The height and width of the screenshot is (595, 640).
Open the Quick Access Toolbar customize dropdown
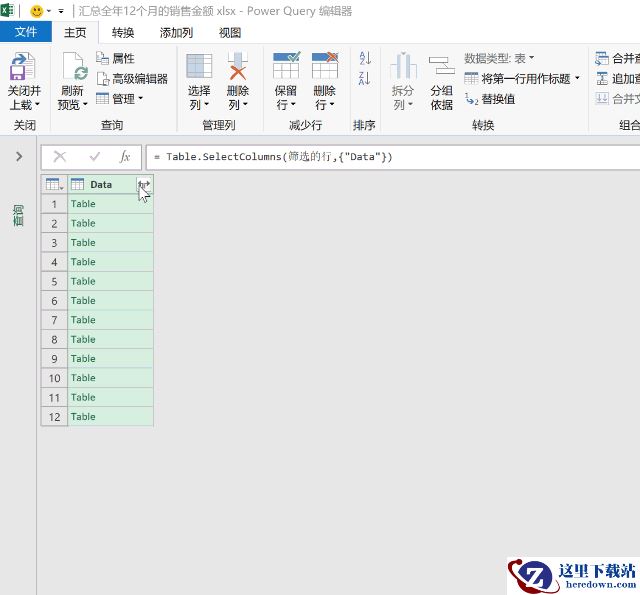pyautogui.click(x=61, y=11)
